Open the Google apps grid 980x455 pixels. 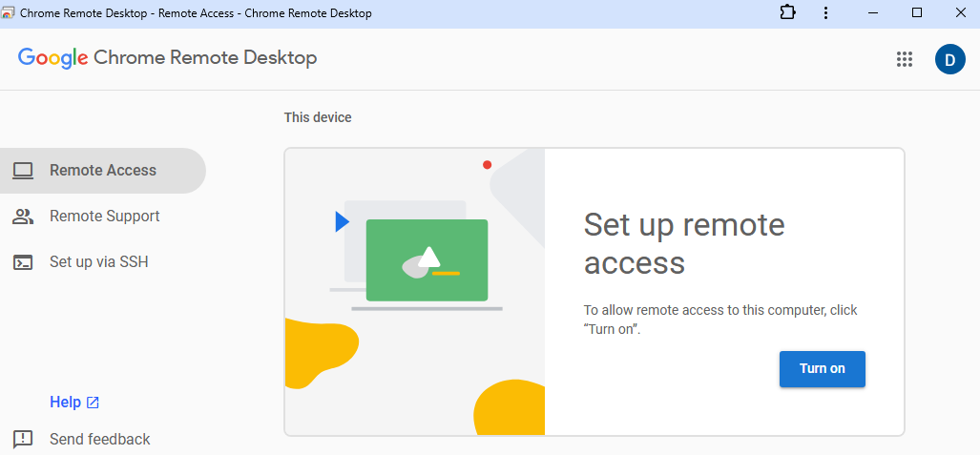[905, 59]
